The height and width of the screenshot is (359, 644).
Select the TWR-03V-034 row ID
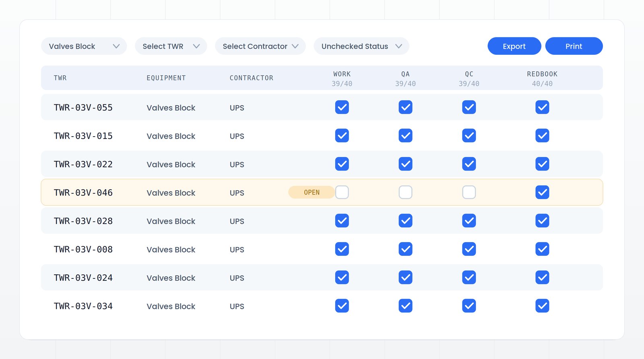tap(83, 306)
